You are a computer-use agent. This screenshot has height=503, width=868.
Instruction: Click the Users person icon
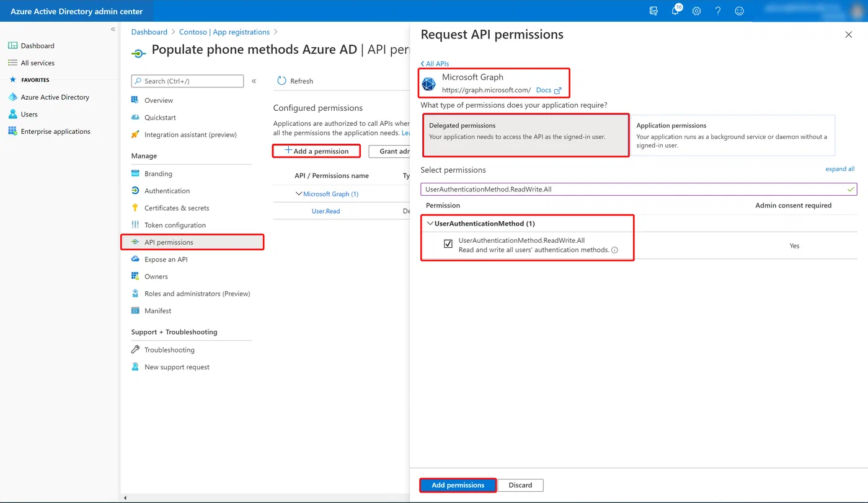pyautogui.click(x=12, y=115)
